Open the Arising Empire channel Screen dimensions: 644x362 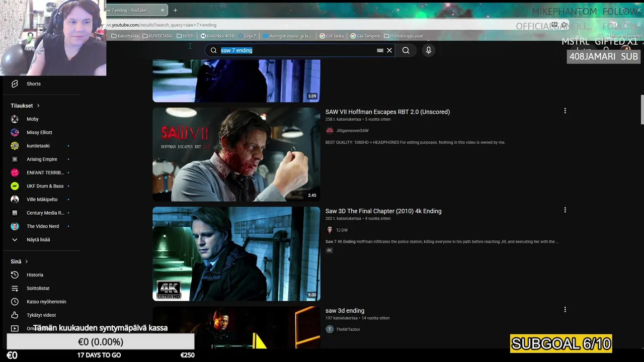point(42,159)
